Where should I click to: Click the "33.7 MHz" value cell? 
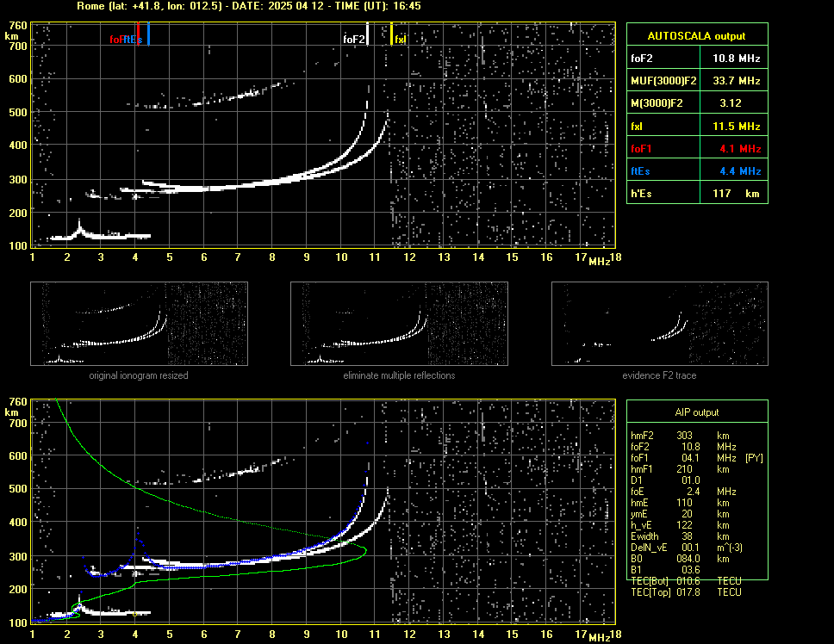pos(736,81)
